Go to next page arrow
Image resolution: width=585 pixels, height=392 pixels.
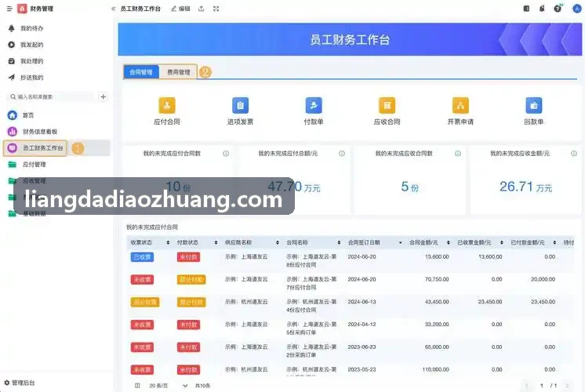567,386
